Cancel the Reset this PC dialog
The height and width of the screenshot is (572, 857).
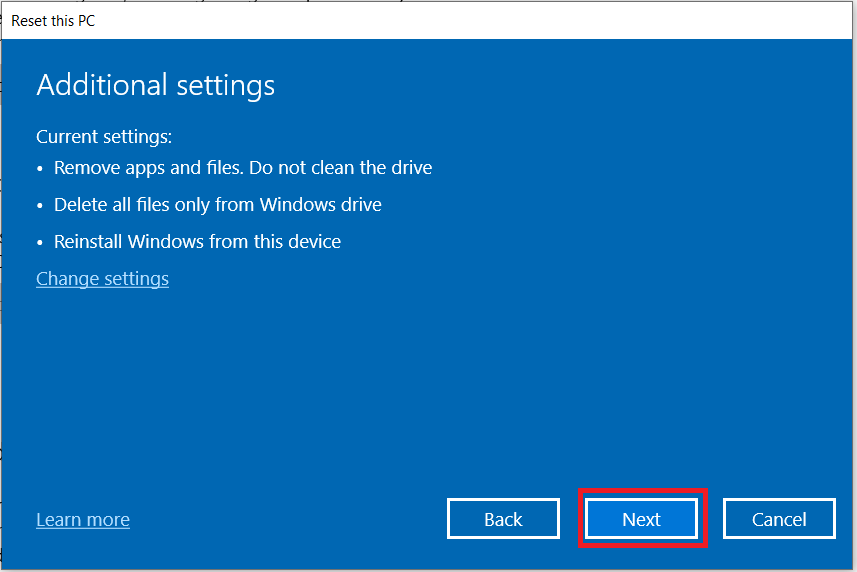[x=779, y=518]
